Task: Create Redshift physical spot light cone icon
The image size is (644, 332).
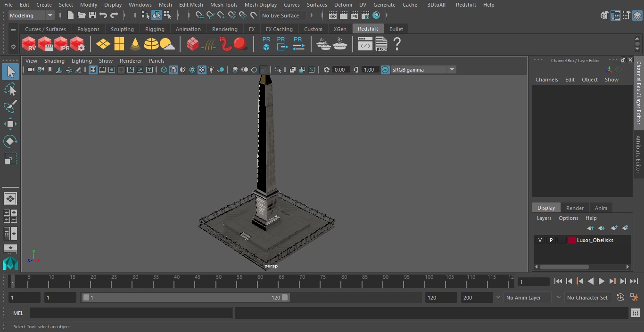Action: 135,44
